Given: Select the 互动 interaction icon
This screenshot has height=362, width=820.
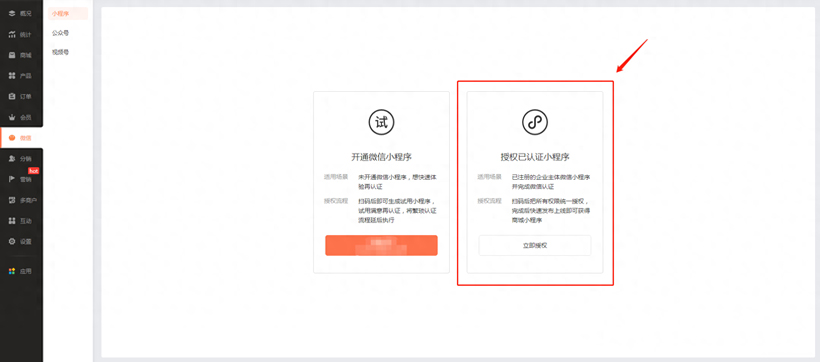Looking at the screenshot, I should point(12,221).
